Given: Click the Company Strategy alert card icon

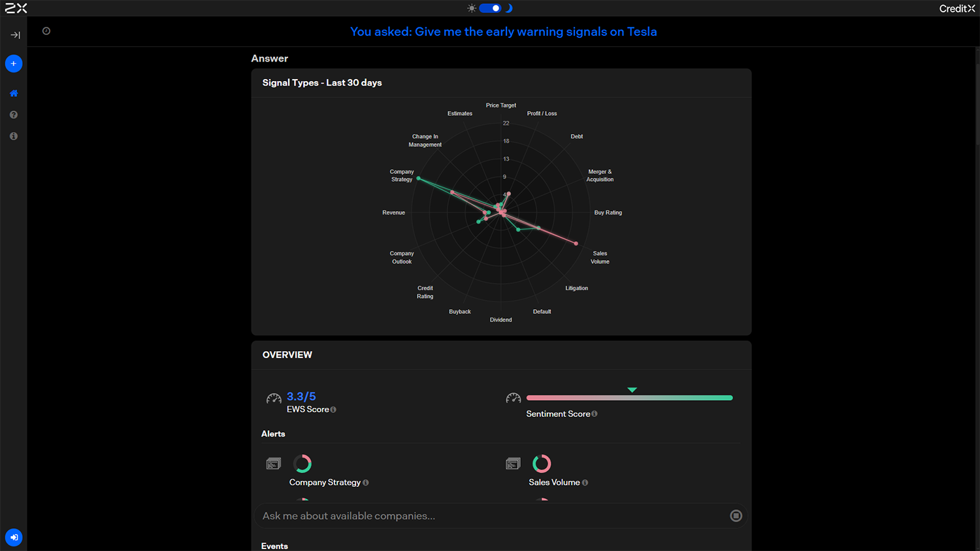Looking at the screenshot, I should coord(274,464).
